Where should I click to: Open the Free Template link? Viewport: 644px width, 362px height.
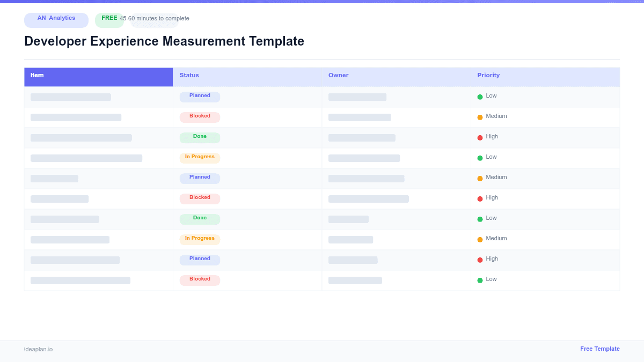[600, 349]
